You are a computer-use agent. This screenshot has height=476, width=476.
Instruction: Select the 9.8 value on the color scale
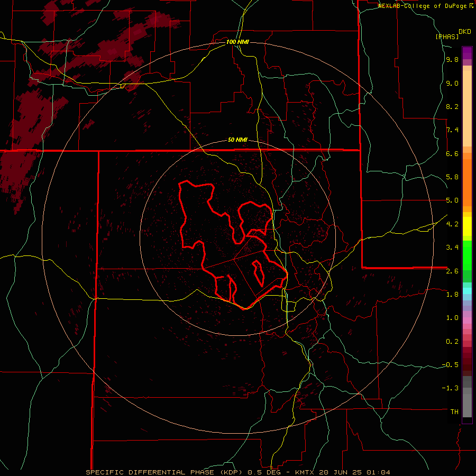point(452,60)
